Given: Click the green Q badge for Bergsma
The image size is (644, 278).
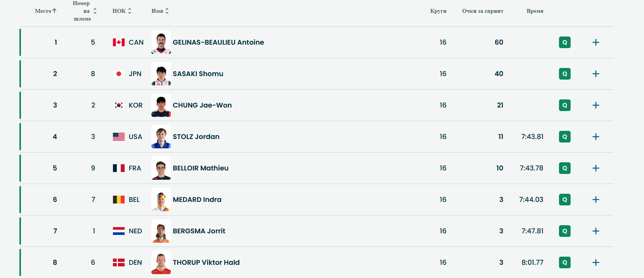Looking at the screenshot, I should [x=564, y=231].
